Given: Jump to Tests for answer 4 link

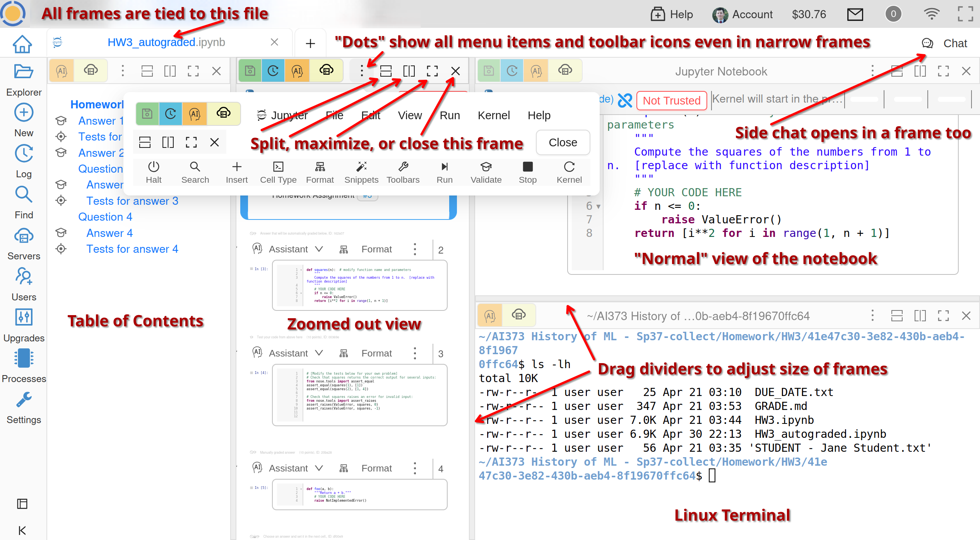Looking at the screenshot, I should click(x=132, y=249).
